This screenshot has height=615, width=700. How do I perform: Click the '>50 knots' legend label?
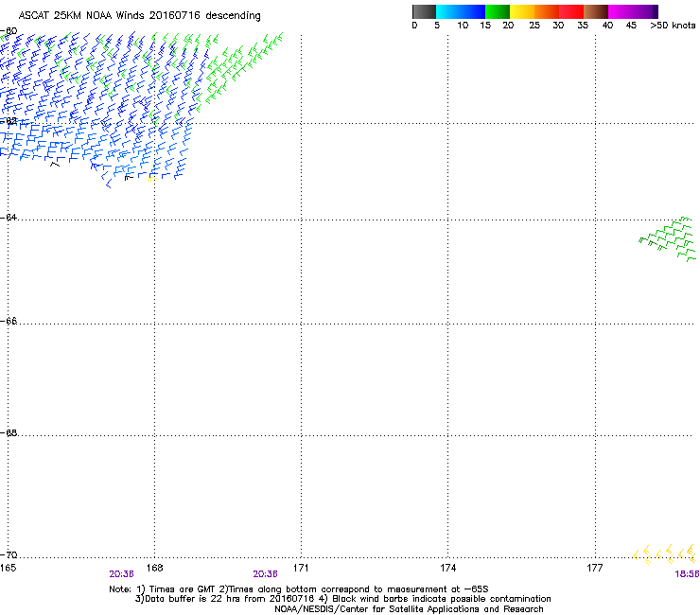click(673, 26)
